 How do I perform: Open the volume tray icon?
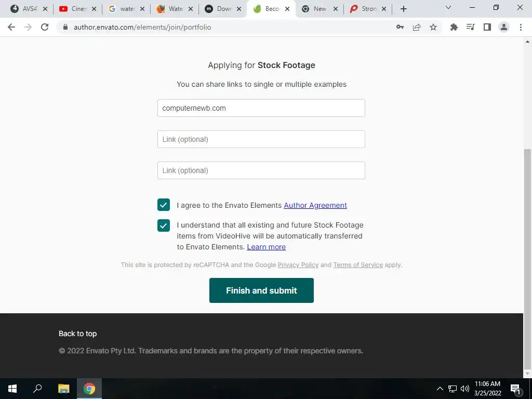coord(465,389)
